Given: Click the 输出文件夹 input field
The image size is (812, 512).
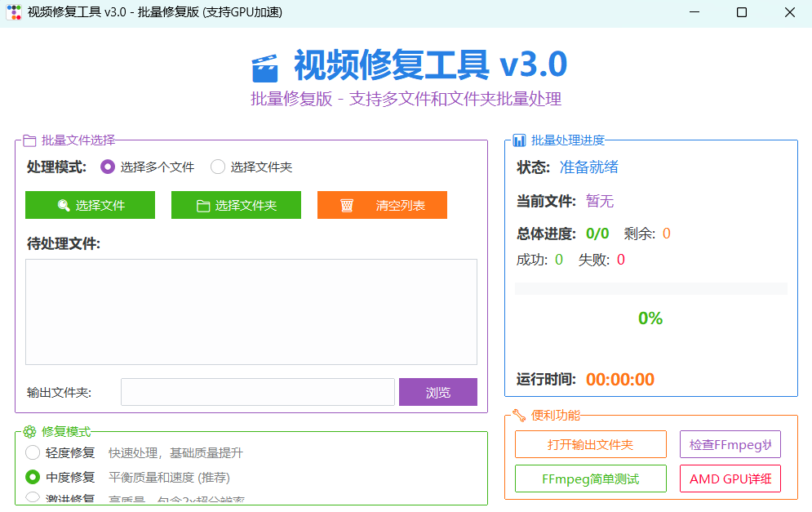Looking at the screenshot, I should [257, 392].
